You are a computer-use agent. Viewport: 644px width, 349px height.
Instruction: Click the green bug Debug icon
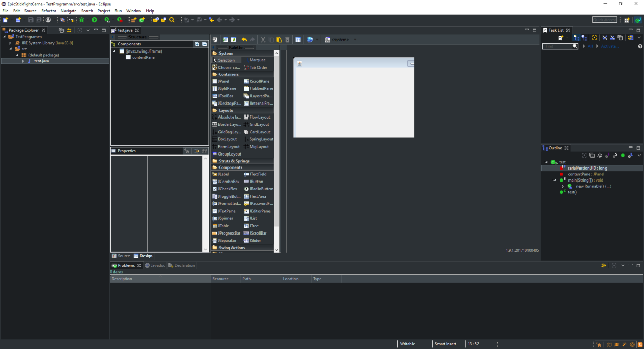pyautogui.click(x=82, y=20)
